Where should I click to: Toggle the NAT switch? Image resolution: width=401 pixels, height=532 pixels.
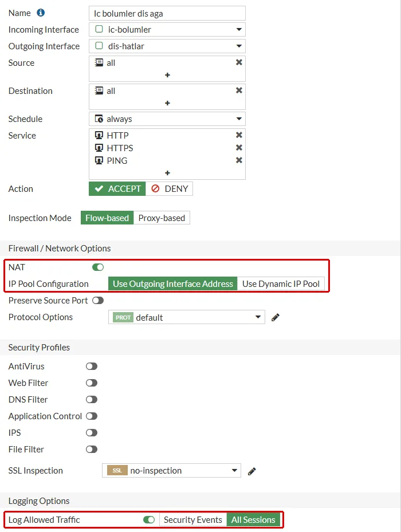point(98,267)
